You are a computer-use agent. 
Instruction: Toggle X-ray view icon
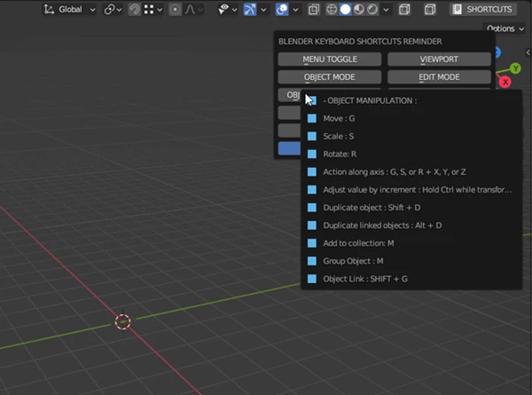tap(314, 9)
